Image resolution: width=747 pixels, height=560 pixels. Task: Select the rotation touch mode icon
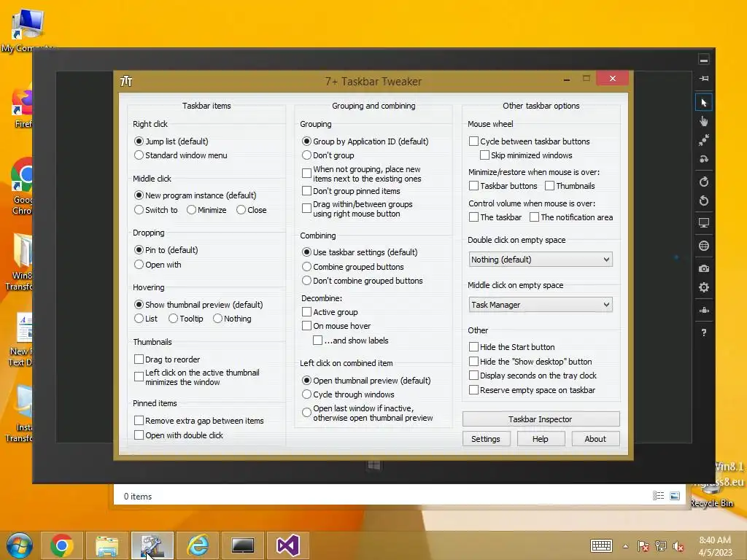click(704, 159)
